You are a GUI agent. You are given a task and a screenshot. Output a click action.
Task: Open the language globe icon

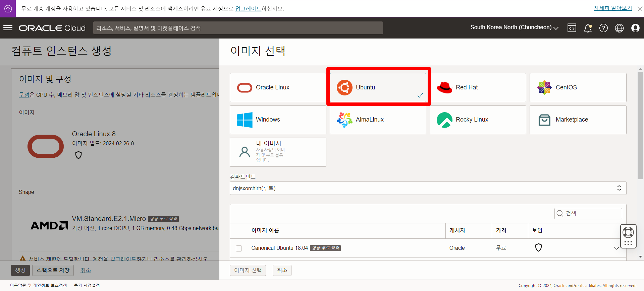tap(619, 28)
